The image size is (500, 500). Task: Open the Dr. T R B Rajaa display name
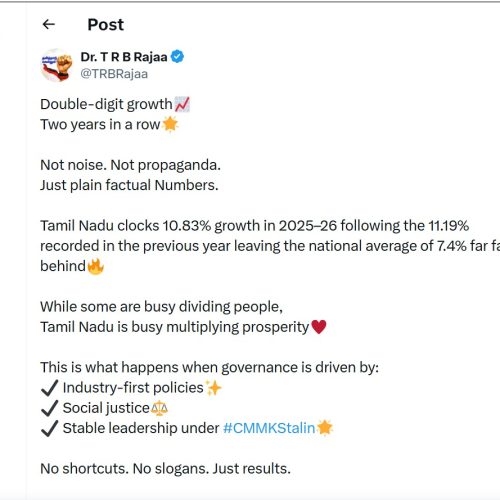(124, 57)
